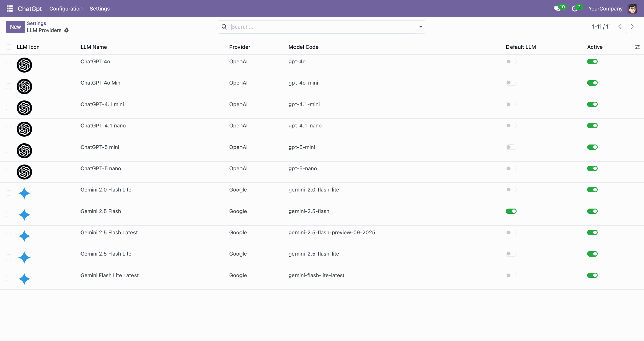644x341 pixels.
Task: Focus the Search input field
Action: pyautogui.click(x=322, y=27)
